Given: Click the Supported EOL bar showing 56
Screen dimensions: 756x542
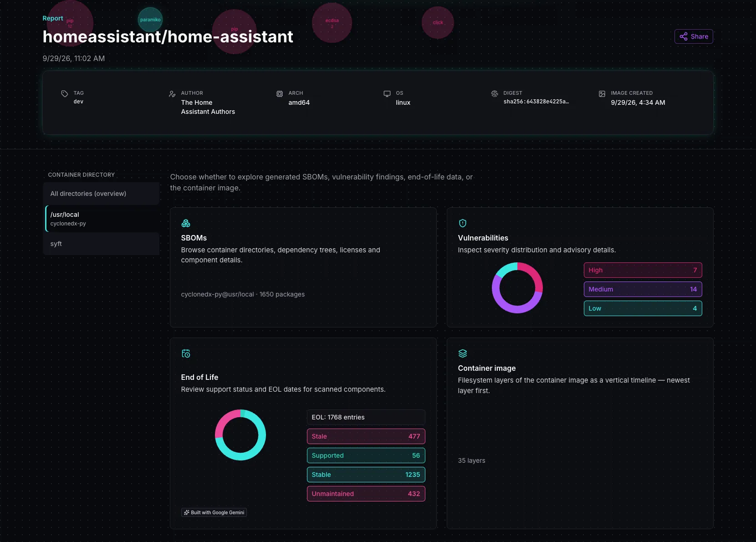Looking at the screenshot, I should click(x=366, y=455).
